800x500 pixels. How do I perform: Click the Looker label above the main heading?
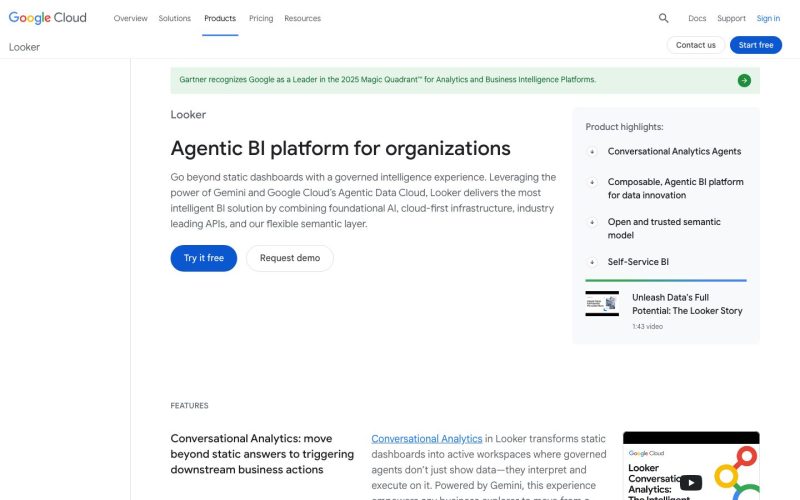188,115
